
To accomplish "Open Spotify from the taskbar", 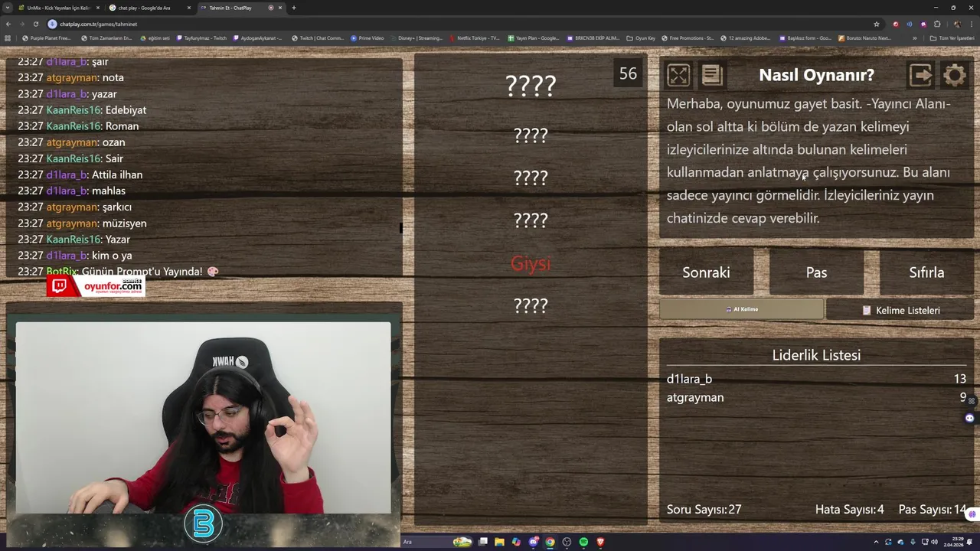I will click(583, 542).
